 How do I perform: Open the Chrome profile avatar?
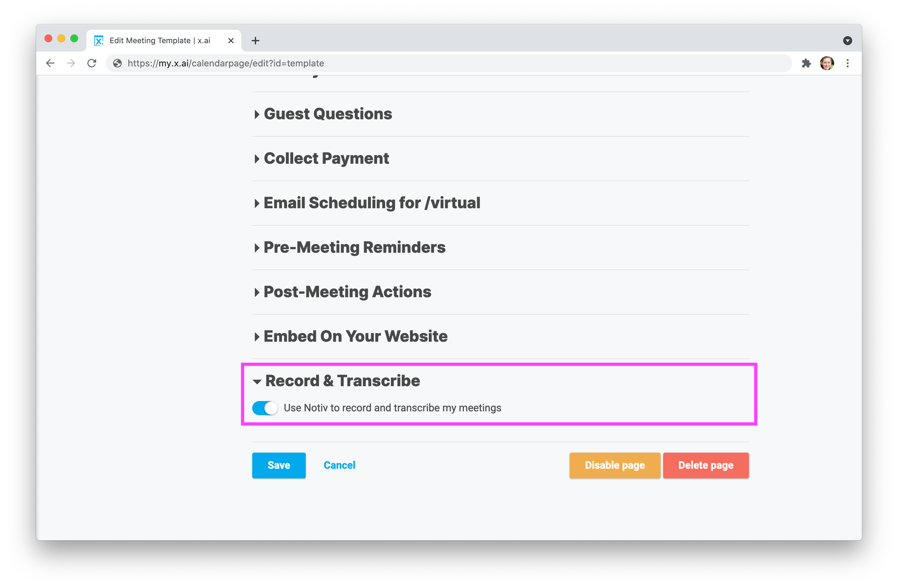click(x=826, y=63)
